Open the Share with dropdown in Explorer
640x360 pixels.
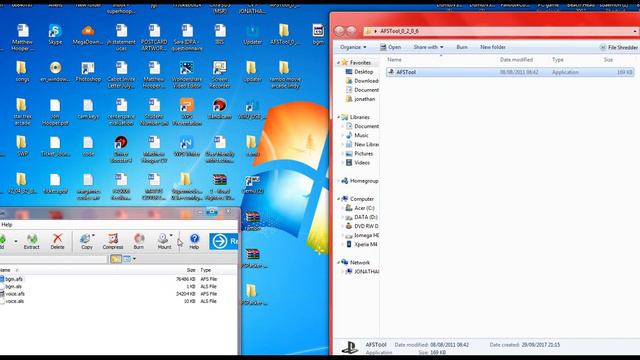pyautogui.click(x=428, y=47)
